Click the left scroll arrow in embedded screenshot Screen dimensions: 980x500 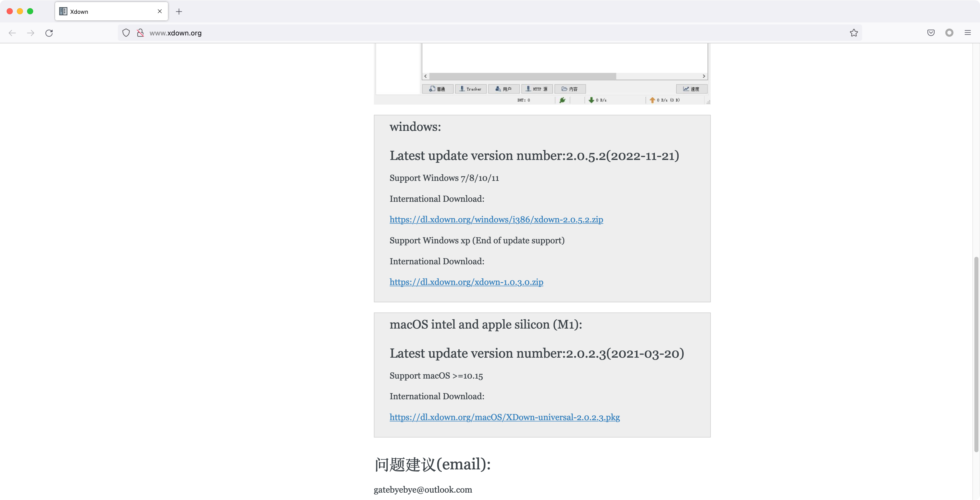click(426, 77)
